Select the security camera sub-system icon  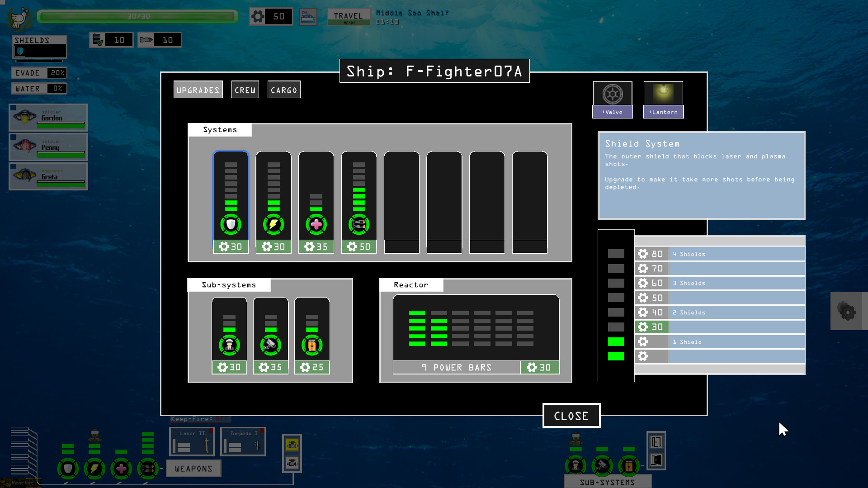270,345
